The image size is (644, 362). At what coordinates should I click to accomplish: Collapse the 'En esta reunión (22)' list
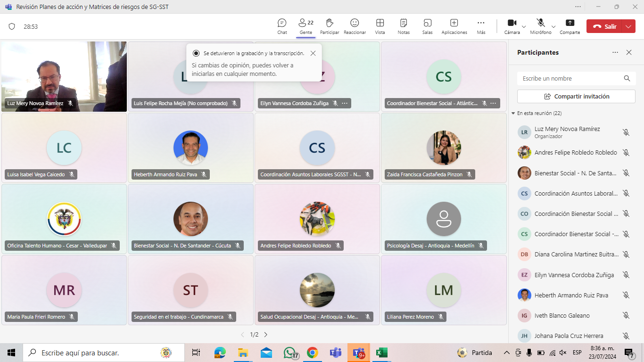tap(513, 114)
